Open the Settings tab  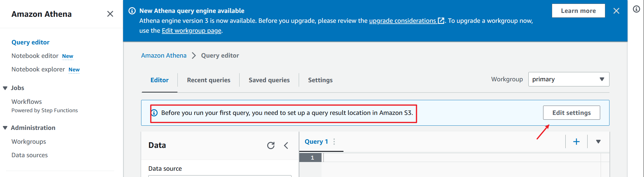320,80
